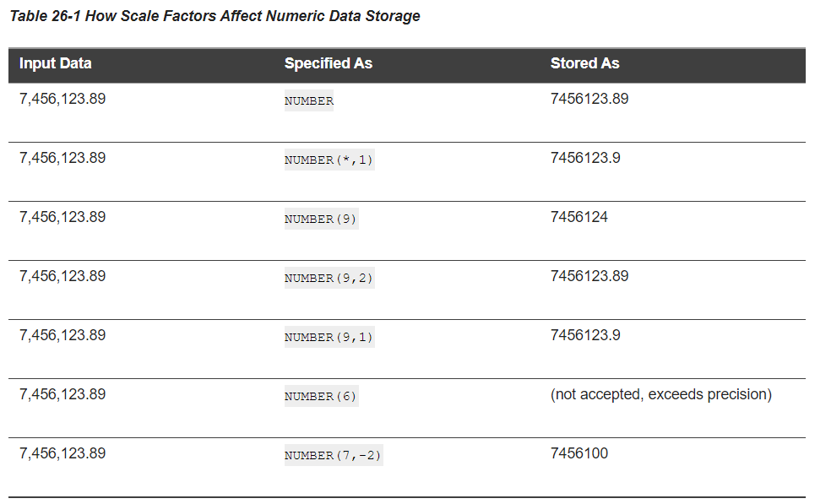Select the input data in the NUMBER(7,-2) row
The image size is (815, 504).
62,453
